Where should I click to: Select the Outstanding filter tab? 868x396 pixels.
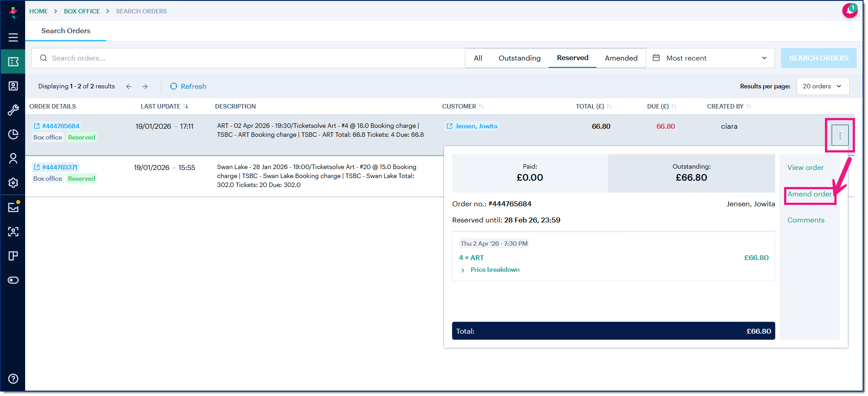(x=519, y=58)
